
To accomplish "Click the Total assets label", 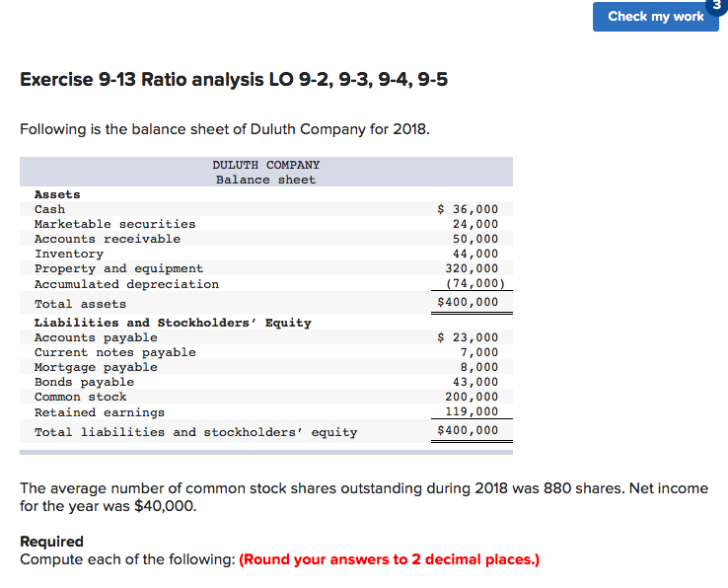I will point(80,304).
